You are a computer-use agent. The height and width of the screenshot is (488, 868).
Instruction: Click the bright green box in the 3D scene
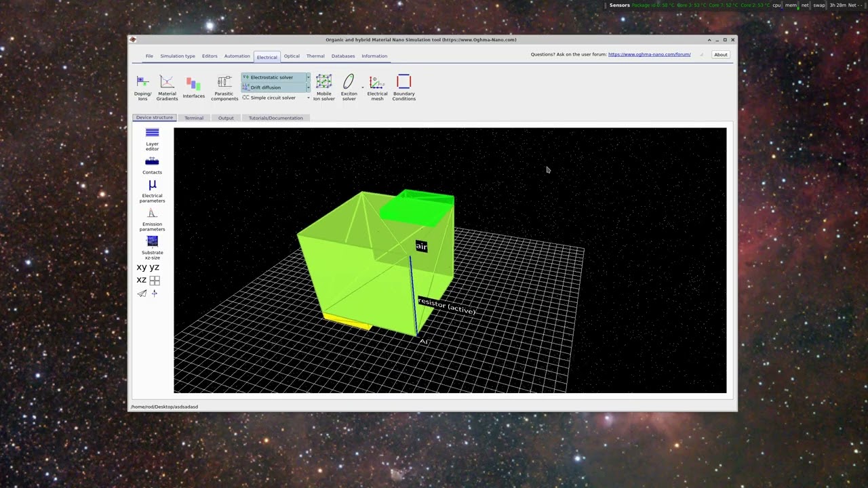tap(417, 208)
